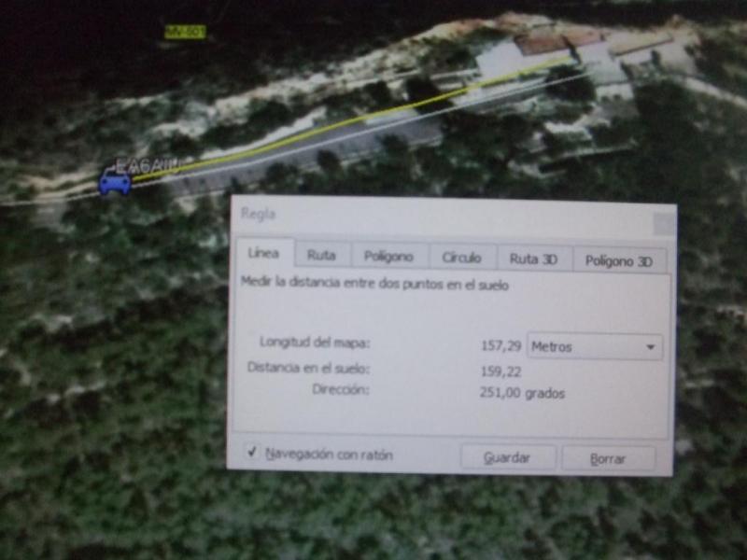Open the Metros units dropdown
Image resolution: width=747 pixels, height=560 pixels.
594,347
